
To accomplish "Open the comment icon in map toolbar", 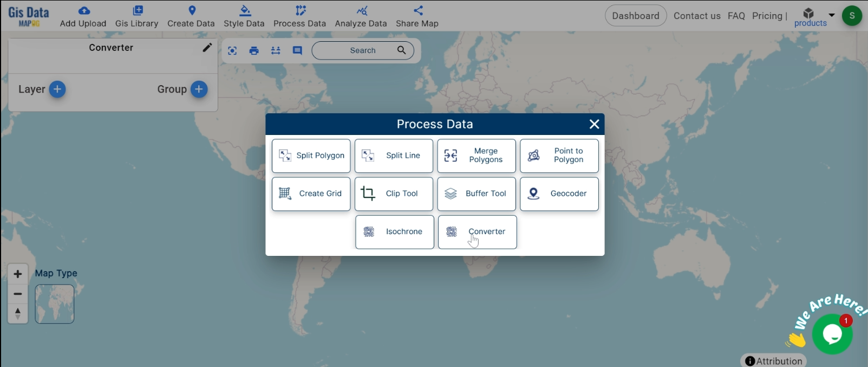I will pyautogui.click(x=297, y=50).
